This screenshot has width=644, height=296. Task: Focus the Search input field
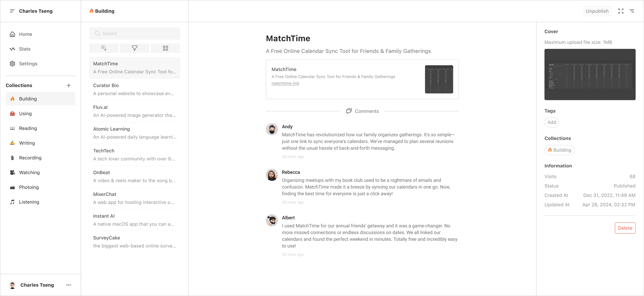coord(135,34)
